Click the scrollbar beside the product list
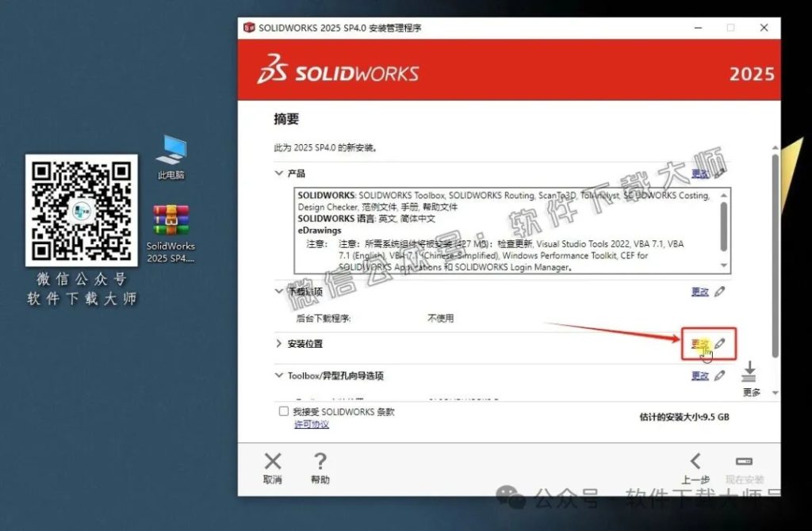 [723, 226]
